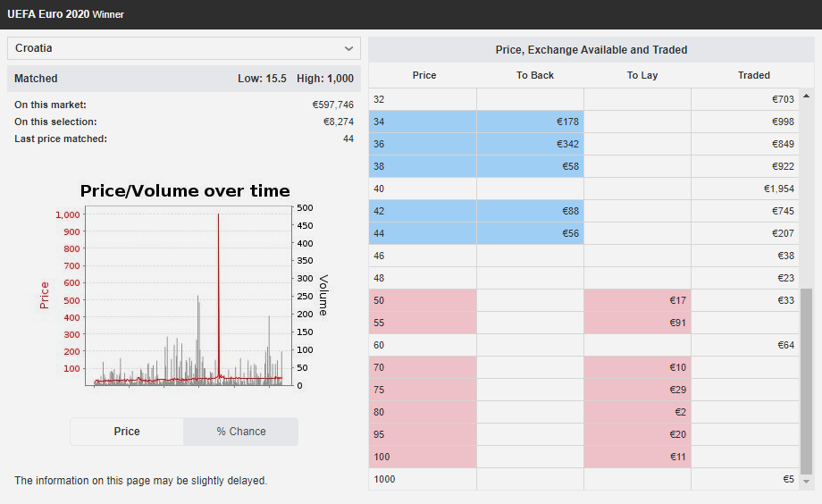Select the €58 back amount at price 38
The height and width of the screenshot is (504, 822).
tap(530, 166)
